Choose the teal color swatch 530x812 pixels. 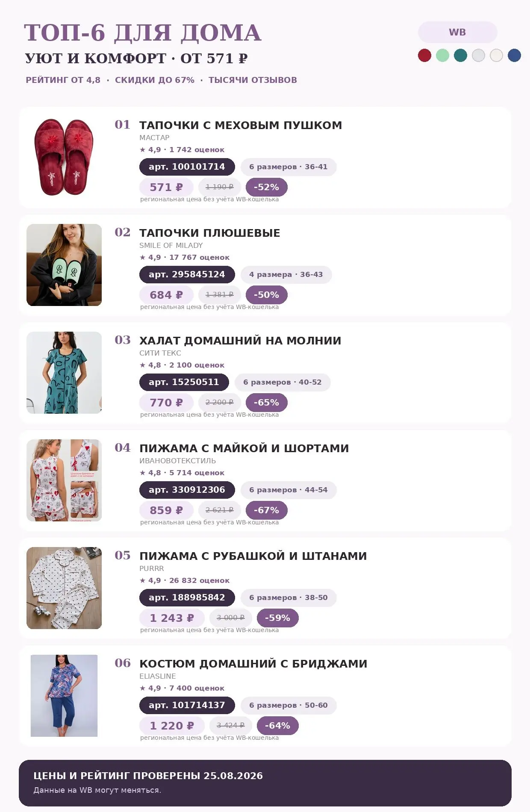click(x=460, y=56)
